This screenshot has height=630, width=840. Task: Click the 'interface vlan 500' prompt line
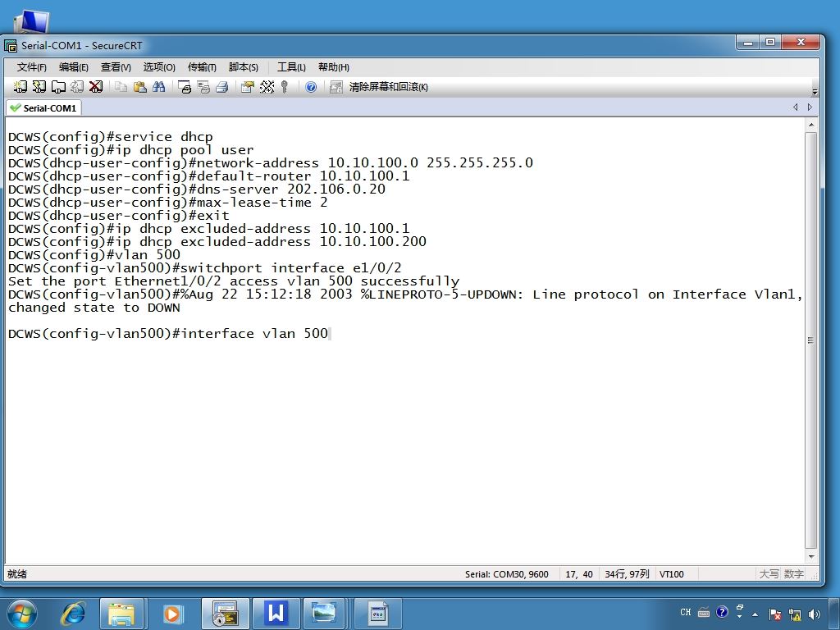coord(167,334)
